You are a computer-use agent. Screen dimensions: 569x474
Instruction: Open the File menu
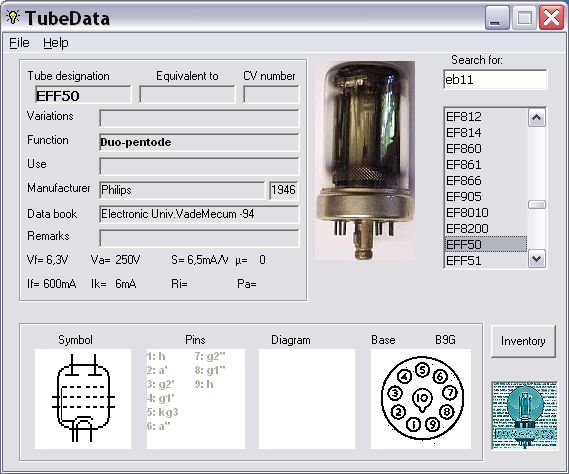click(x=19, y=43)
